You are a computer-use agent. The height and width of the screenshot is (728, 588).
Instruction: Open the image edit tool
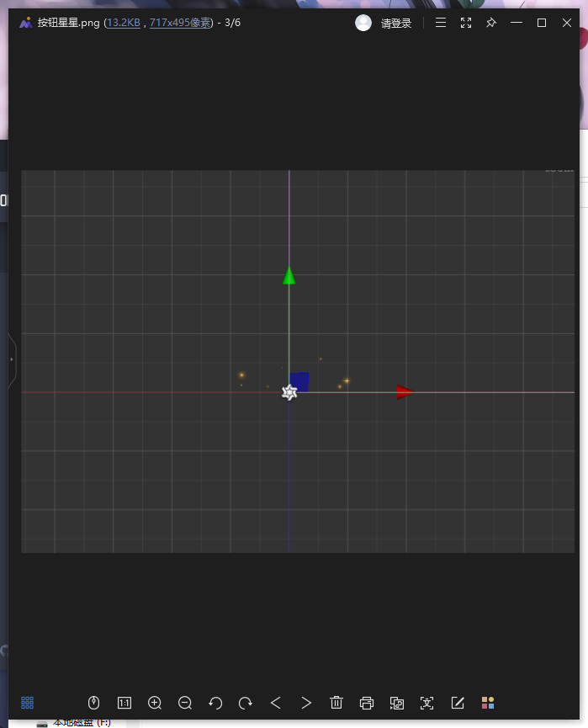coord(458,703)
